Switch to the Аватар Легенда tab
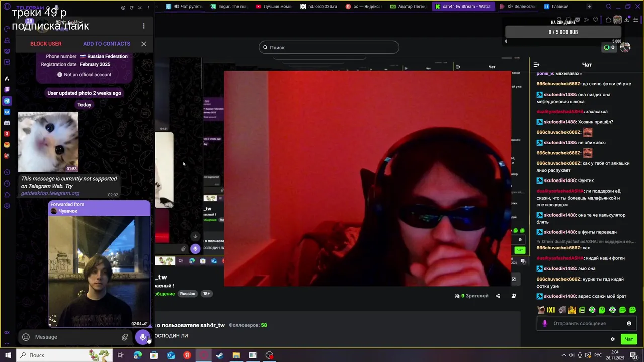 (408, 6)
